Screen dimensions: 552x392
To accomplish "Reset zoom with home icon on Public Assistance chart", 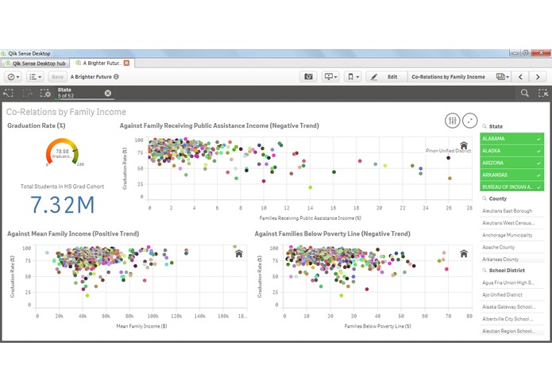I will (464, 145).
